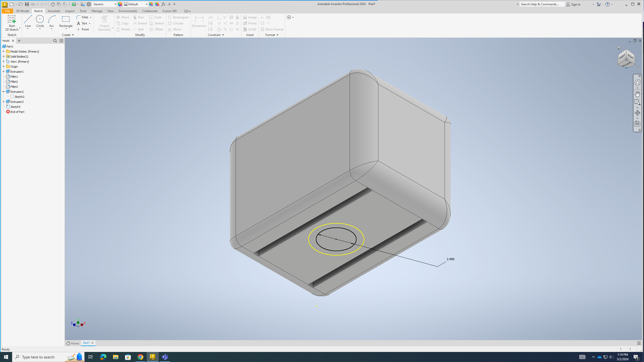644x362 pixels.
Task: Click the Undo arrow icon
Action: coord(33,4)
